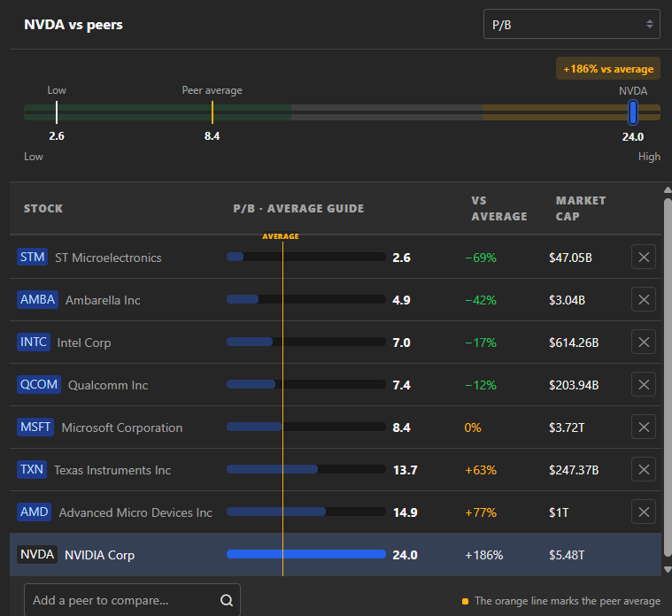
Task: Select the INTC ticker badge
Action: pyautogui.click(x=34, y=342)
